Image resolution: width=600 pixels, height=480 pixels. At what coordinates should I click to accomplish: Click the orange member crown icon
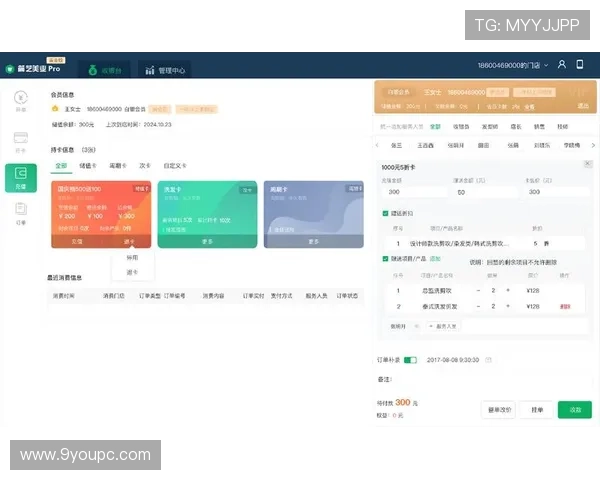pyautogui.click(x=55, y=109)
